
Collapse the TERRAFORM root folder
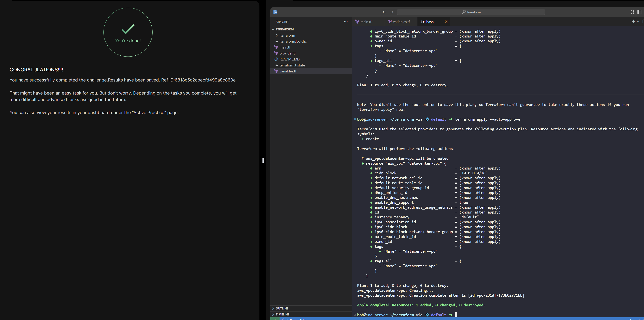point(284,29)
